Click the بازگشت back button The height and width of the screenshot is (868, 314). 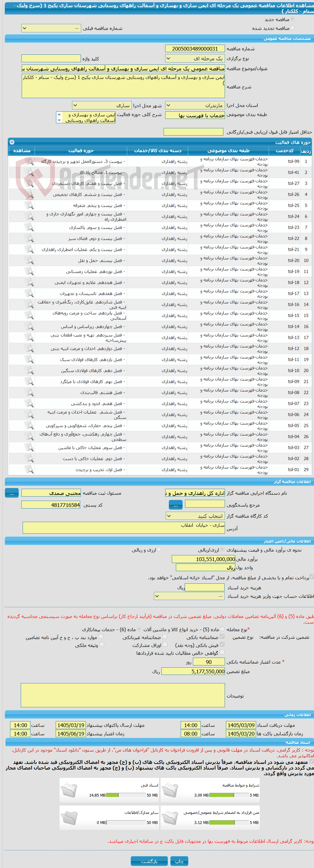[x=149, y=861]
